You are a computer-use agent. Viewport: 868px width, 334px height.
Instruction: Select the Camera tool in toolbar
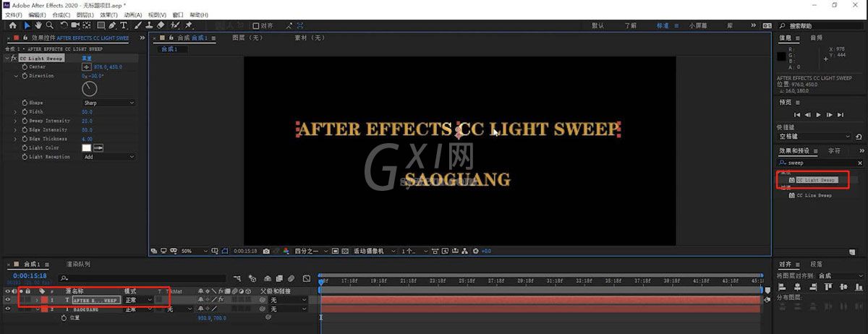point(75,25)
